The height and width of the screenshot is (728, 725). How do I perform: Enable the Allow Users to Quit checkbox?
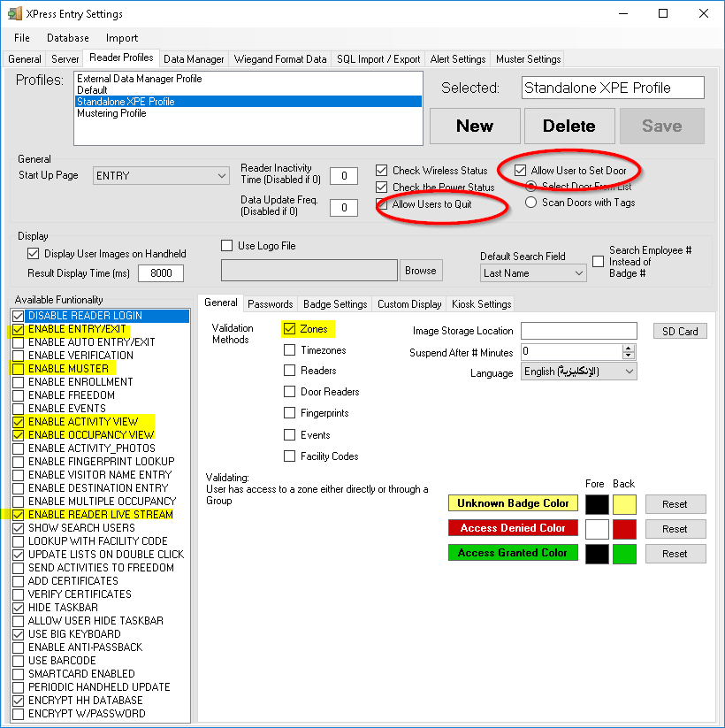pos(382,204)
